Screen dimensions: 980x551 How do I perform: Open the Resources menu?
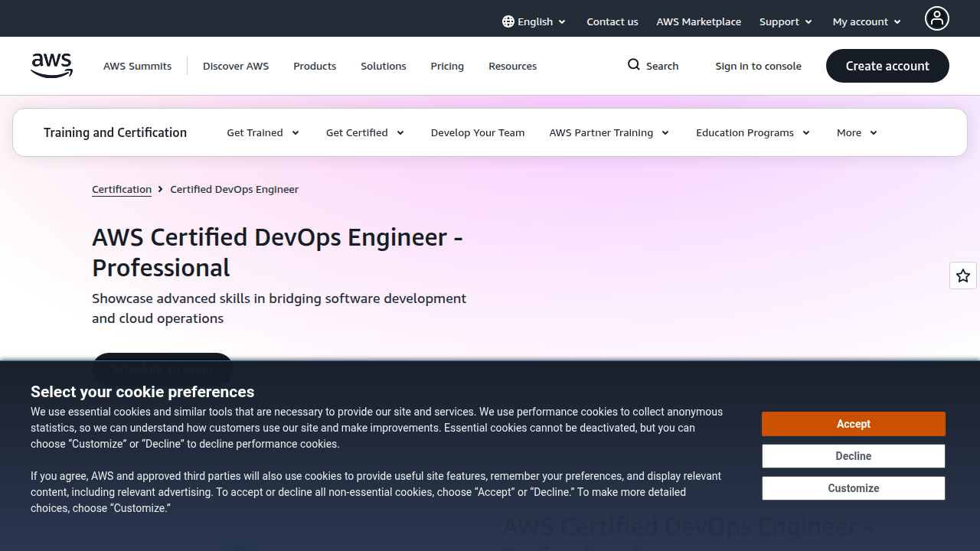[x=513, y=66]
